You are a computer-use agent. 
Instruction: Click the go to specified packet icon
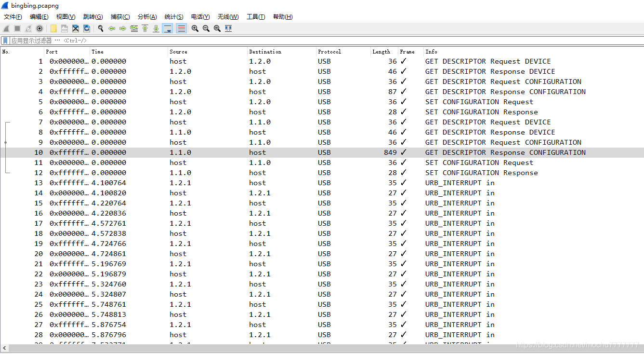coord(134,28)
